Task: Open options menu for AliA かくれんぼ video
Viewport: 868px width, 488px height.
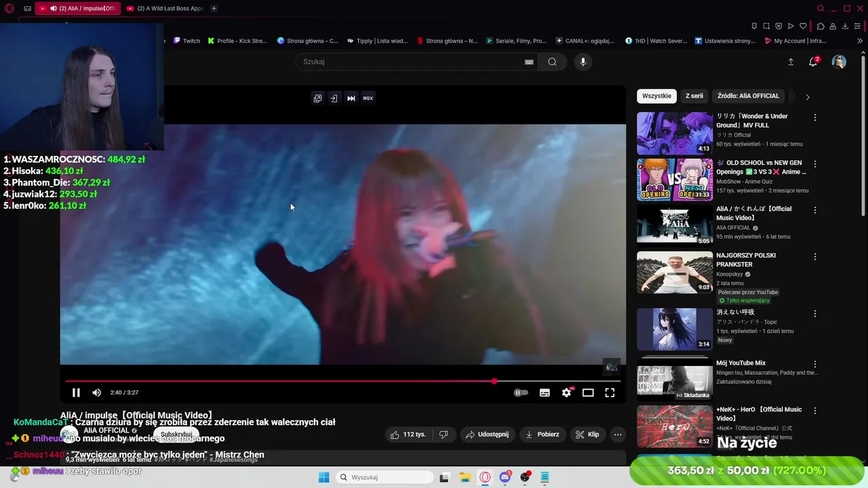Action: coord(815,210)
